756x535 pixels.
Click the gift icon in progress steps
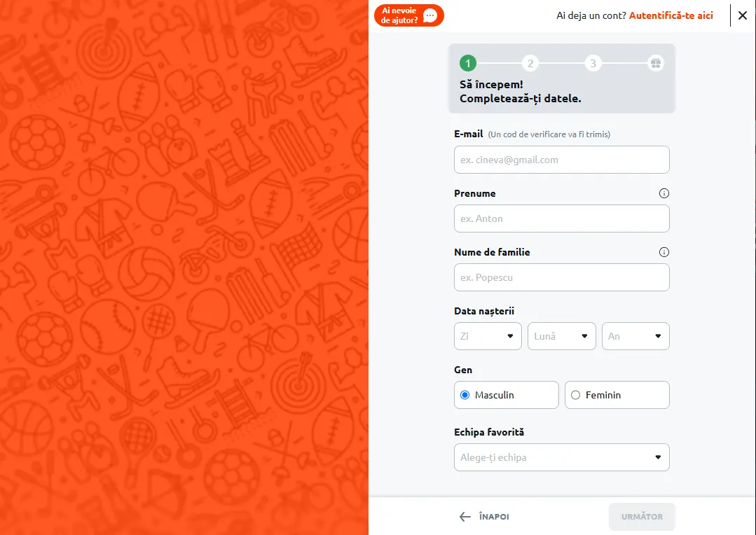[655, 64]
